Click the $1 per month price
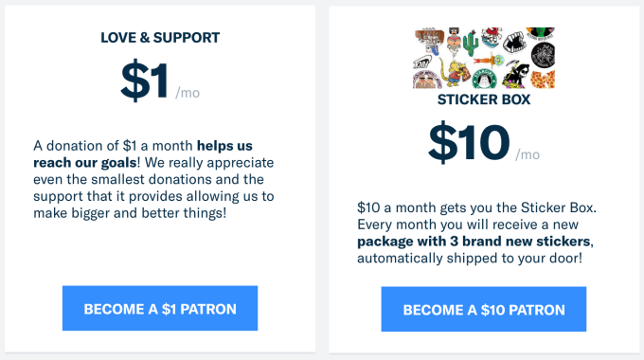Viewport: 644px width, 360px height. 160,81
